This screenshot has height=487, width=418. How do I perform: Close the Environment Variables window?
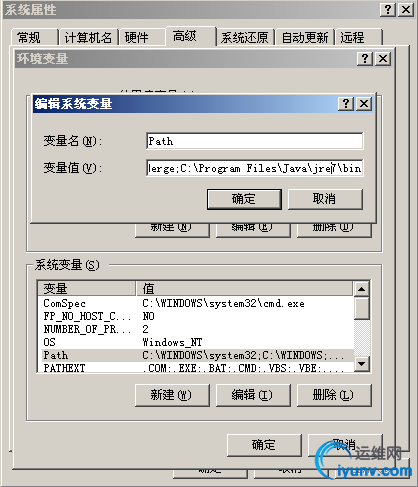pyautogui.click(x=383, y=59)
